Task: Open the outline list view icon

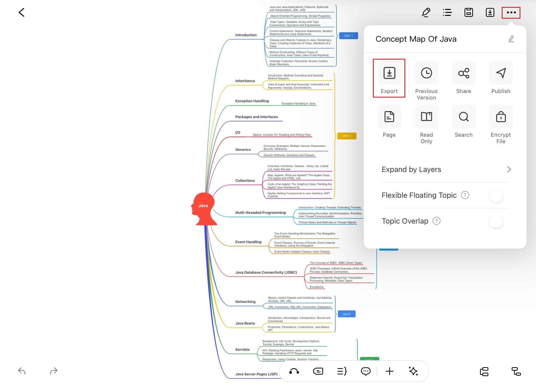Action: tap(447, 12)
